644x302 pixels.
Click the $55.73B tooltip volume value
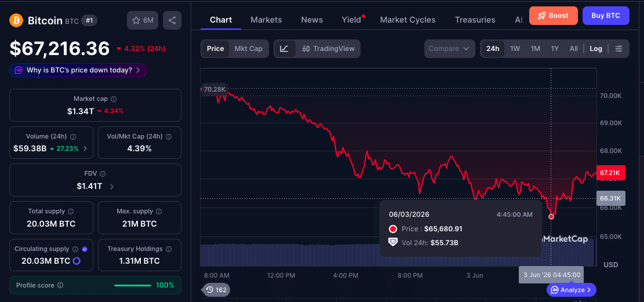click(445, 242)
